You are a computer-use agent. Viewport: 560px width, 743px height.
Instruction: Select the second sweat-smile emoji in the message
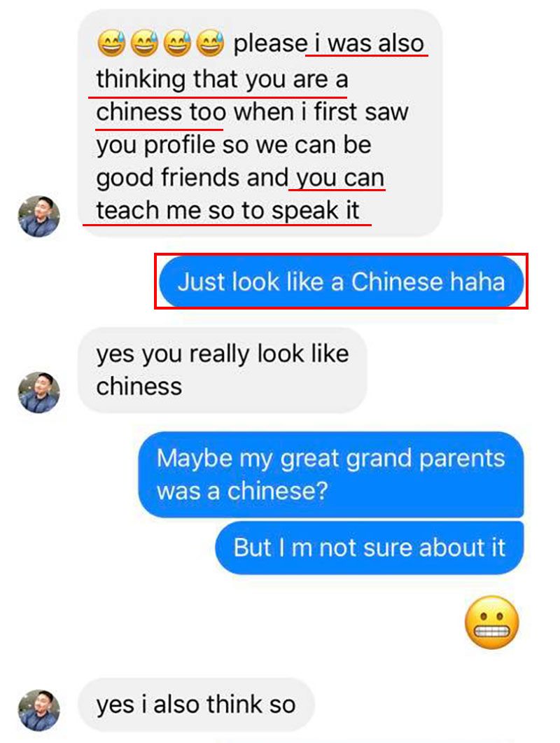[x=144, y=43]
